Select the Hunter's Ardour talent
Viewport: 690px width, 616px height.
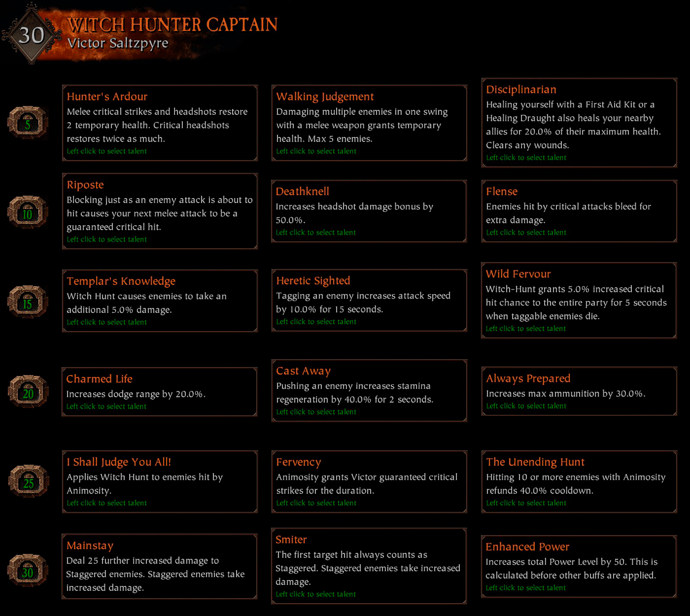coord(160,123)
